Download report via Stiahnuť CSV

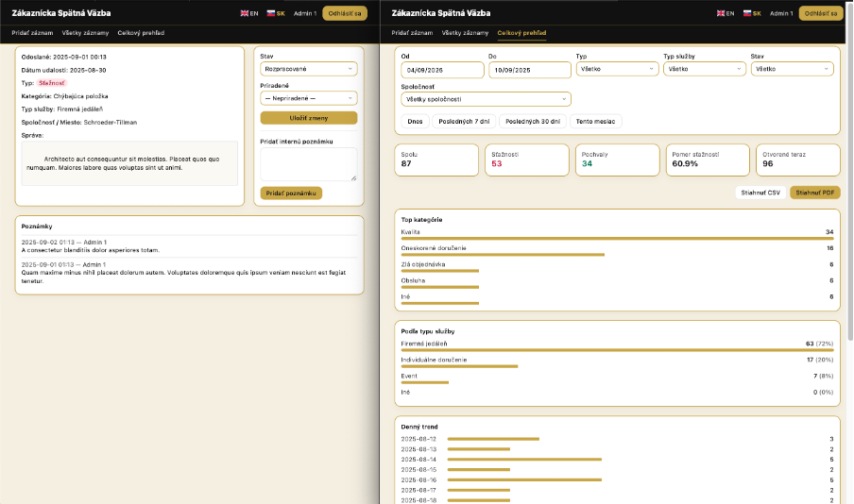[760, 193]
